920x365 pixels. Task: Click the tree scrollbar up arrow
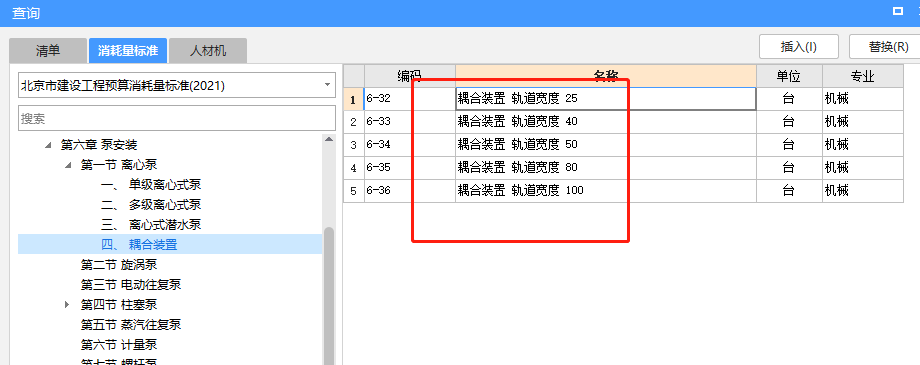(x=329, y=140)
